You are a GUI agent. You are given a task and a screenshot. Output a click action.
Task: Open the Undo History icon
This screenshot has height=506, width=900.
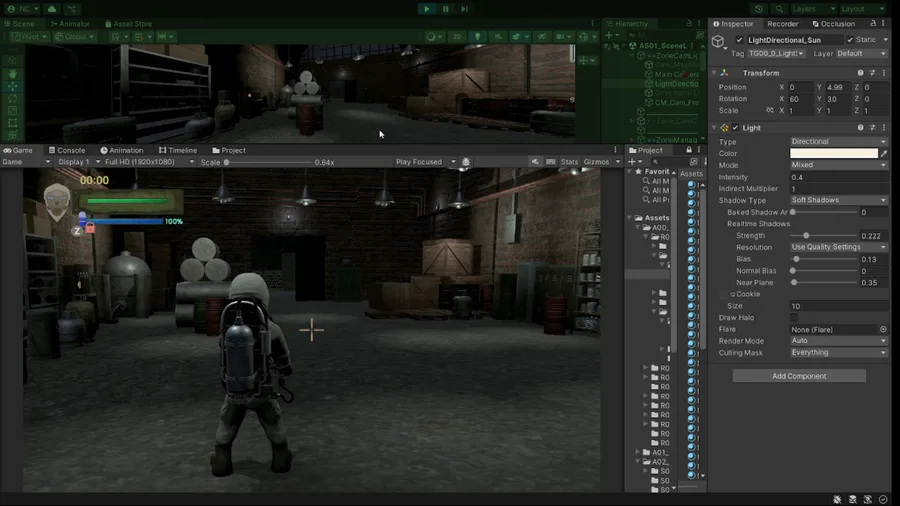[x=759, y=9]
